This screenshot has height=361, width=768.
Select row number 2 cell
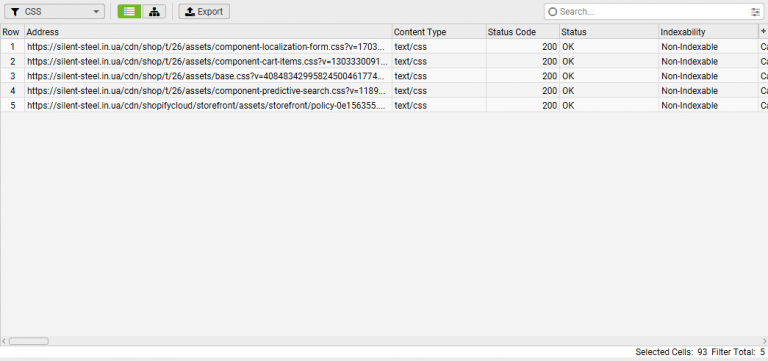(12, 61)
